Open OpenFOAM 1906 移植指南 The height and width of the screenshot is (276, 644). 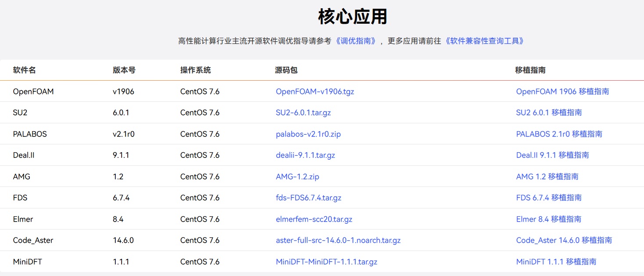(x=562, y=91)
